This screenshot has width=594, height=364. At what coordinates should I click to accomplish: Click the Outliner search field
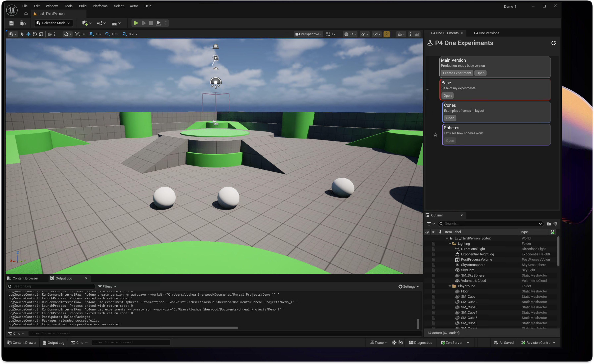point(491,224)
